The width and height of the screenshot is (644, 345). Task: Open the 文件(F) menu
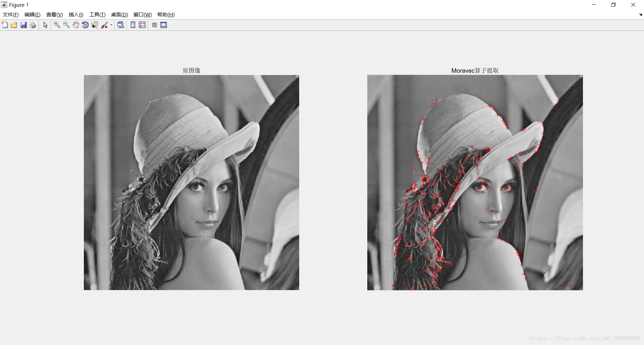(x=11, y=15)
